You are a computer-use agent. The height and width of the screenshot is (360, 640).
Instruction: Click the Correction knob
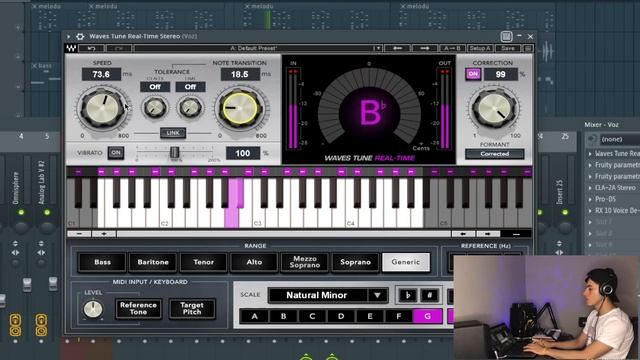(x=494, y=109)
